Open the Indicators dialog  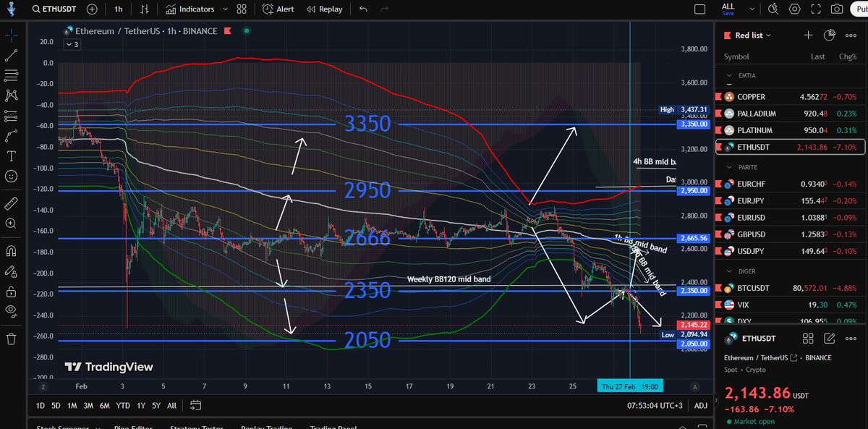190,9
